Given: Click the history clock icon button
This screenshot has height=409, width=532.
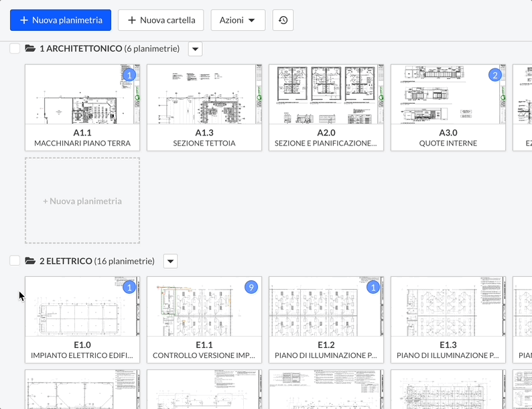Looking at the screenshot, I should (x=283, y=20).
